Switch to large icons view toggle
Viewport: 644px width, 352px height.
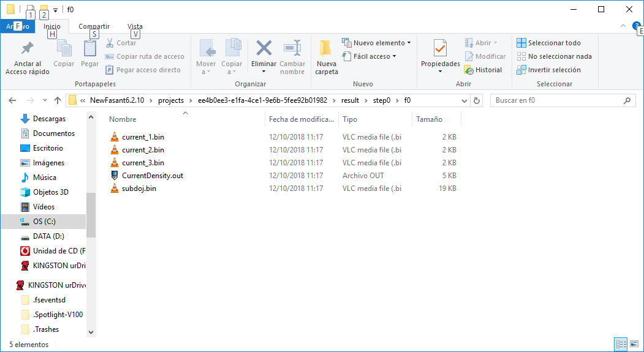[634, 345]
